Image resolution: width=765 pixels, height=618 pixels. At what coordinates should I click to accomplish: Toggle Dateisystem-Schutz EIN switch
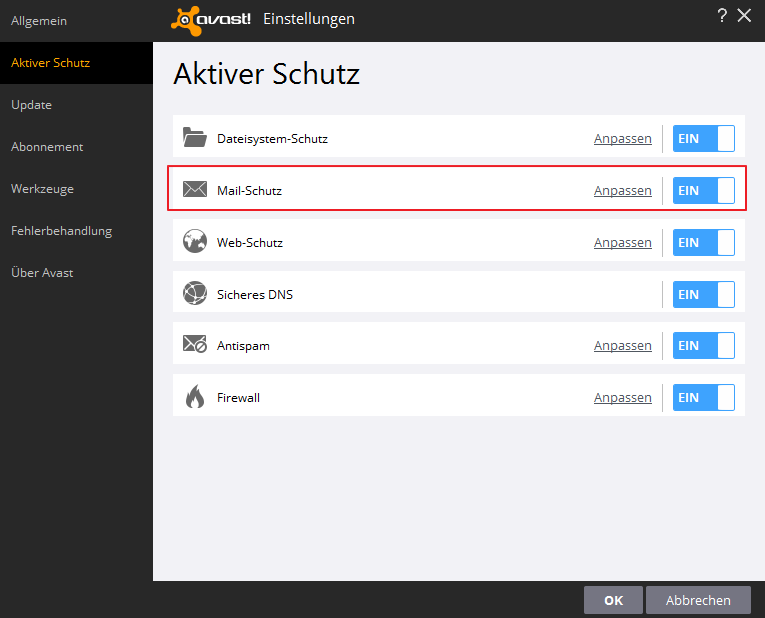pos(704,139)
